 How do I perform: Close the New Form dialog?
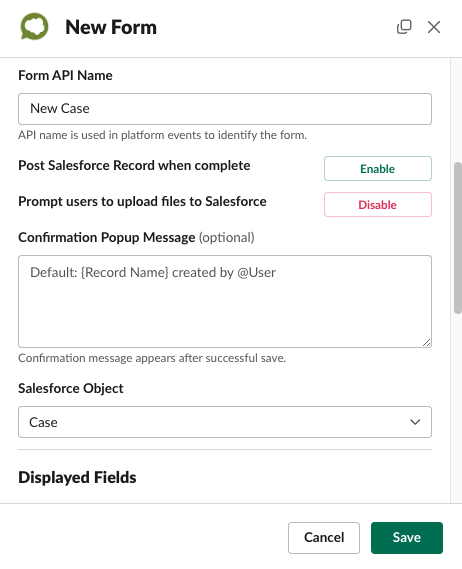coord(434,27)
